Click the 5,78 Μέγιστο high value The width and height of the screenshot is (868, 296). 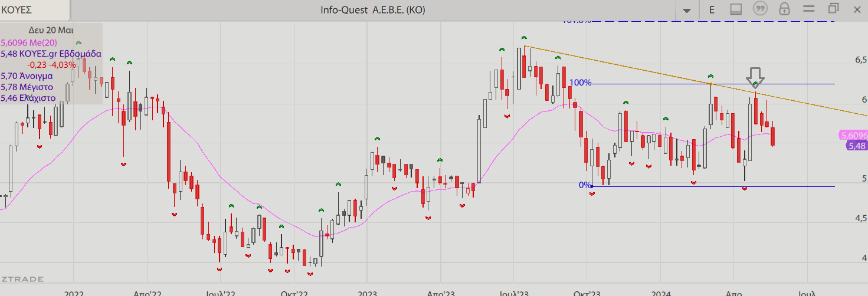tap(27, 87)
